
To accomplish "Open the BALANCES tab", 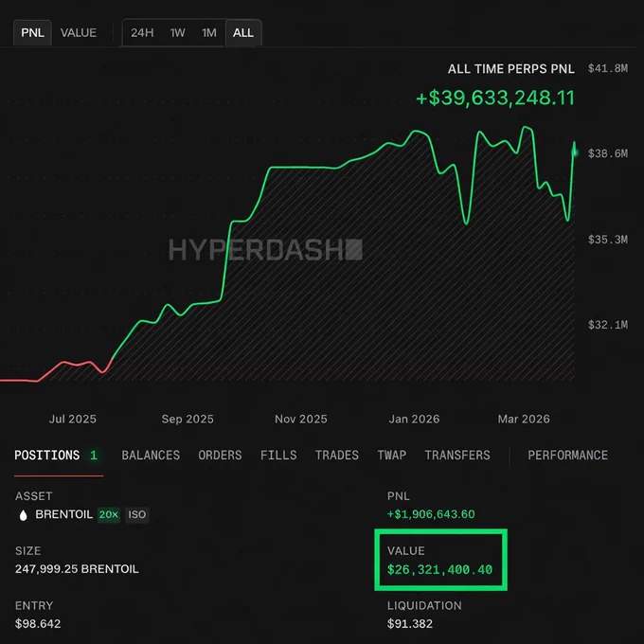I will tap(151, 456).
